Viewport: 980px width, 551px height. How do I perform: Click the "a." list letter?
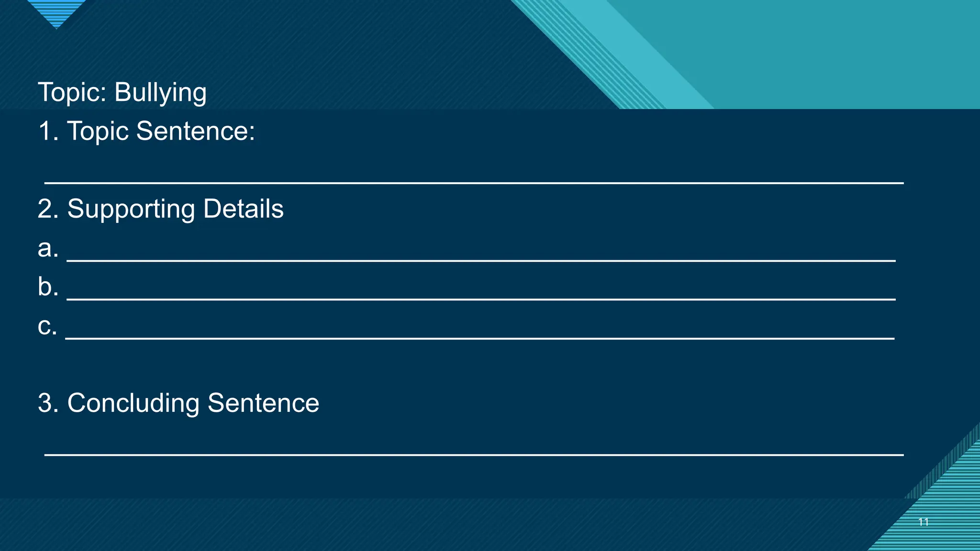click(x=48, y=249)
